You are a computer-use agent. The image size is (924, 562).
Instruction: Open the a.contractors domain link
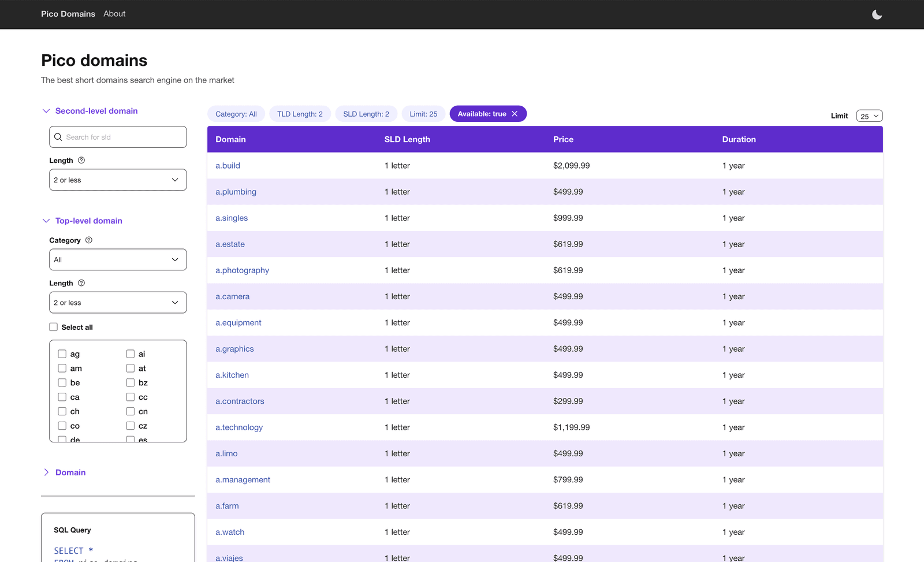coord(240,401)
